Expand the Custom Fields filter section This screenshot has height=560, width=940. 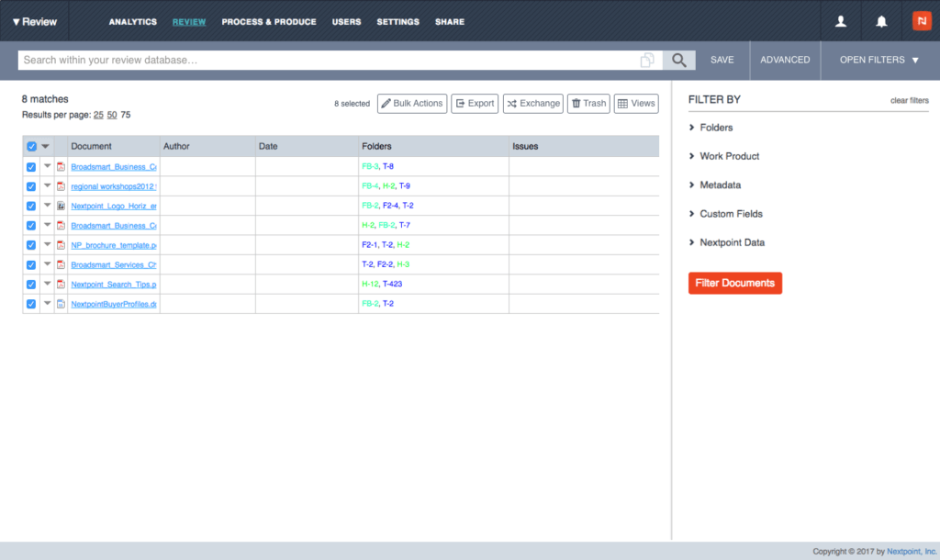pyautogui.click(x=730, y=214)
